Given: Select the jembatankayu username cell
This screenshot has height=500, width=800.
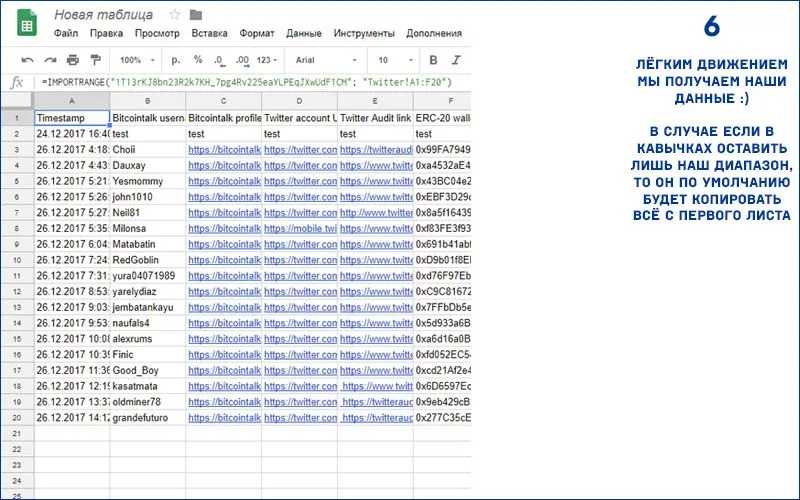Looking at the screenshot, I should pyautogui.click(x=147, y=308).
